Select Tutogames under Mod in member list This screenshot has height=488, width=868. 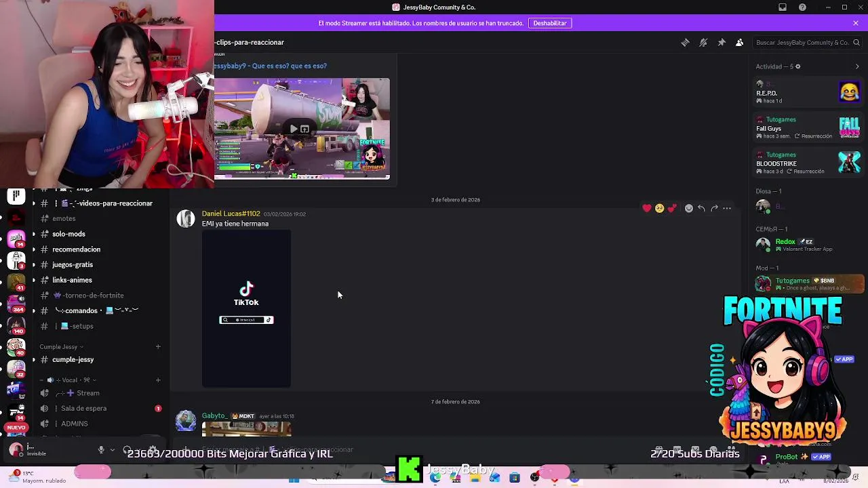coord(808,283)
